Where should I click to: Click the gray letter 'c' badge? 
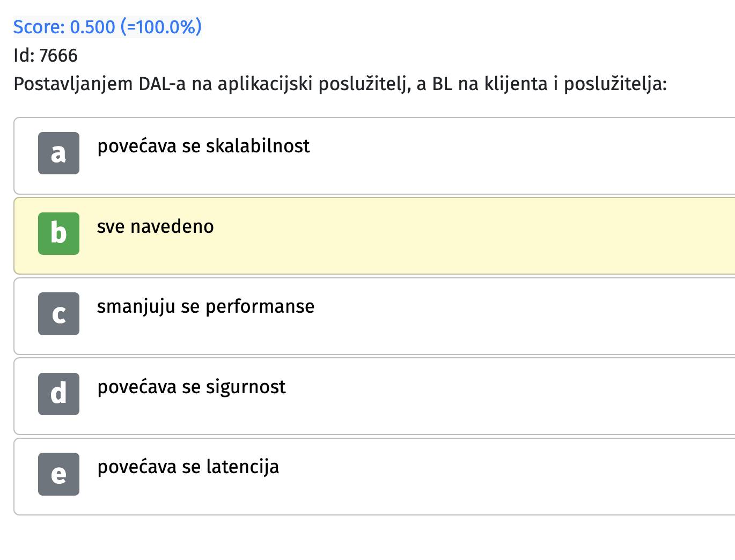[x=58, y=314]
